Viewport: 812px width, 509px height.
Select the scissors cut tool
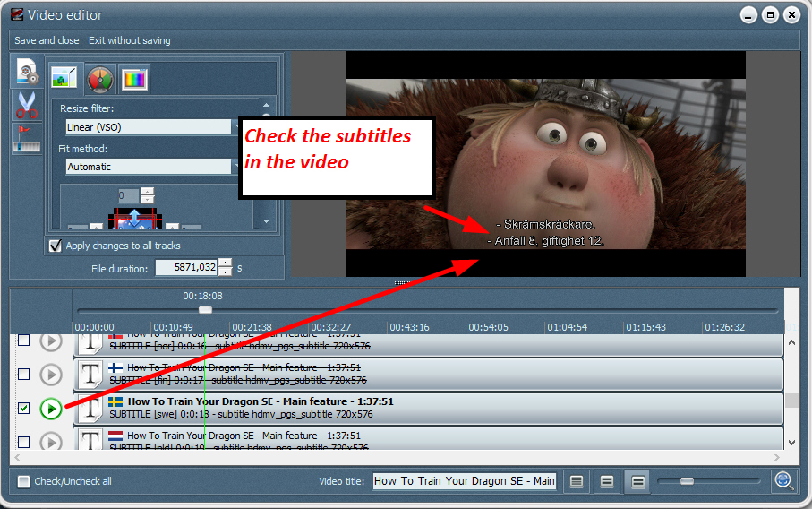pyautogui.click(x=27, y=105)
